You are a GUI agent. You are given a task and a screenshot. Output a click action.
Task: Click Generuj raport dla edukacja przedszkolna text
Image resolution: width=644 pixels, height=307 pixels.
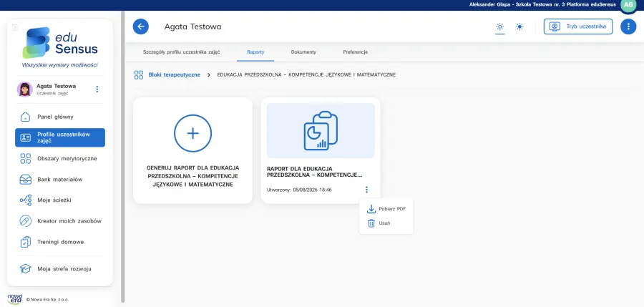click(192, 176)
